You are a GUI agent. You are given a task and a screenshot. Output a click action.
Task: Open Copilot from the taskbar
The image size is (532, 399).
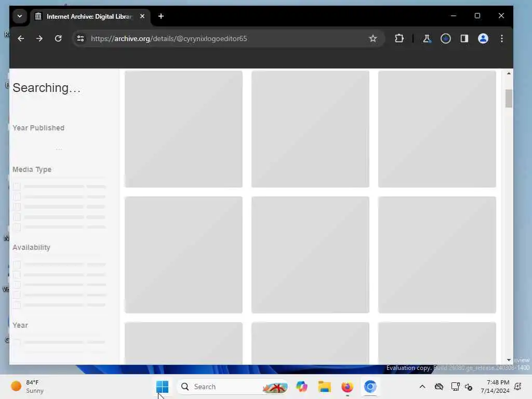tap(302, 387)
